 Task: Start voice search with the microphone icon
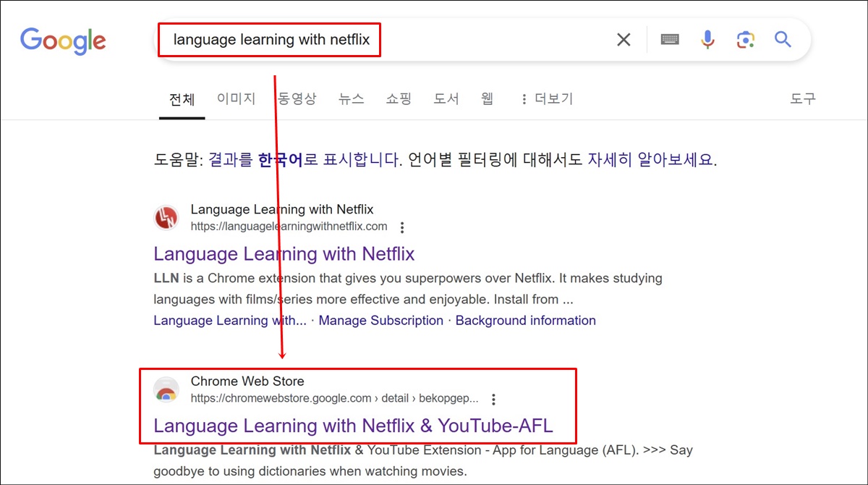click(x=708, y=40)
